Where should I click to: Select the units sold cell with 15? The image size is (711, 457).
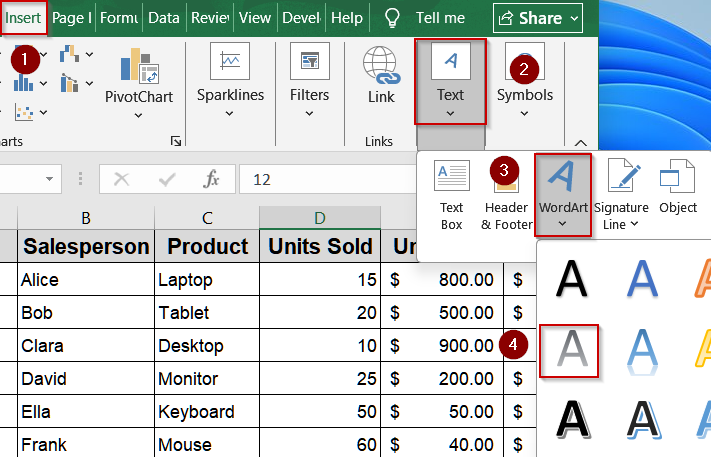320,279
